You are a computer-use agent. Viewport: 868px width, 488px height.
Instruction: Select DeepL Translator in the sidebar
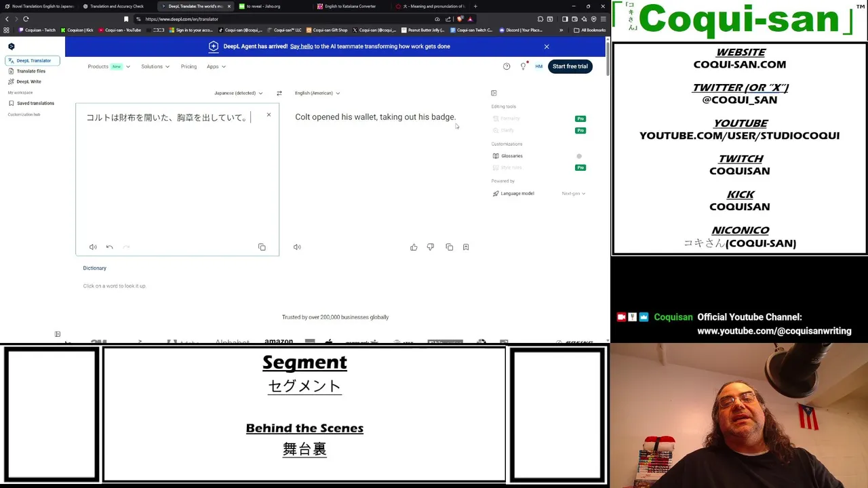pos(33,60)
